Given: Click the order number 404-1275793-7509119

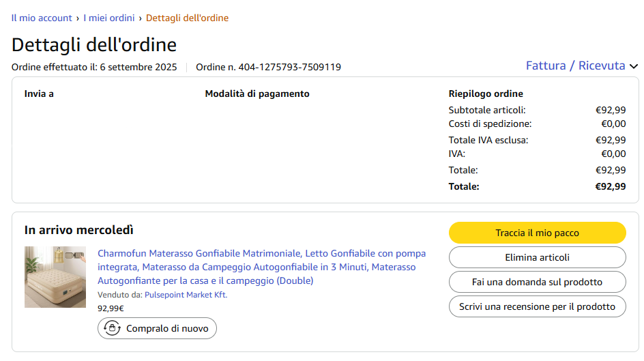Looking at the screenshot, I should click(x=289, y=67).
